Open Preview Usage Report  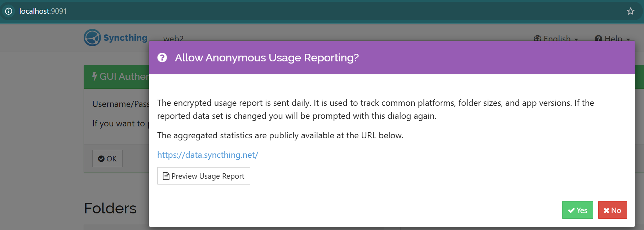pos(204,176)
